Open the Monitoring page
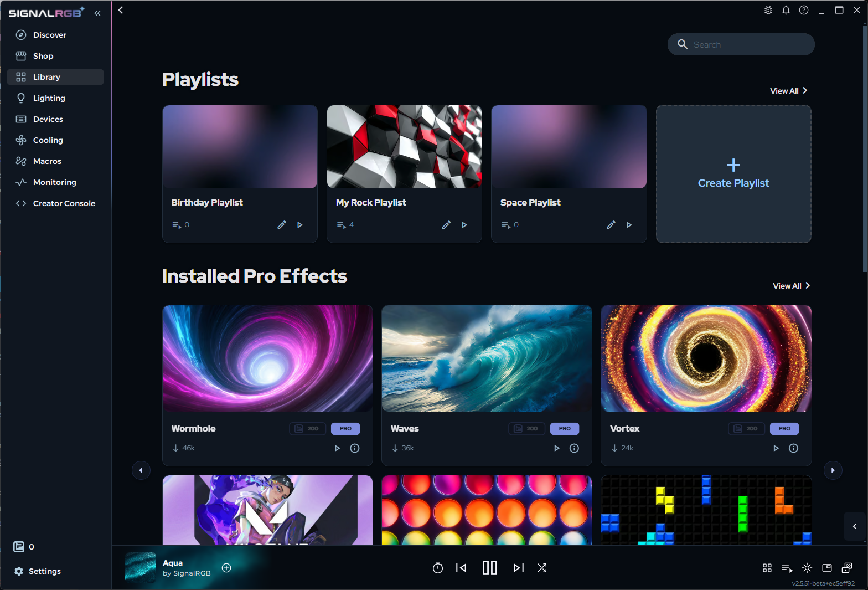Screen dimensions: 868x590 [55, 182]
